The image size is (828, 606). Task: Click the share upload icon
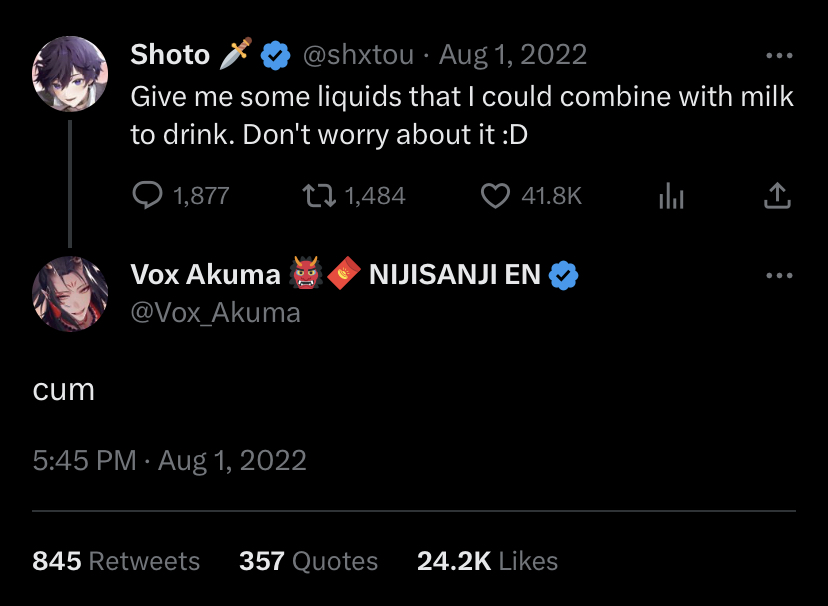tap(777, 196)
